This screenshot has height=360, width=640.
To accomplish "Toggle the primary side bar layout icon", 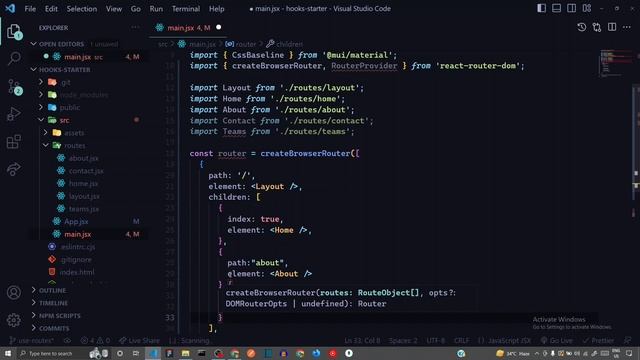I will (x=541, y=8).
